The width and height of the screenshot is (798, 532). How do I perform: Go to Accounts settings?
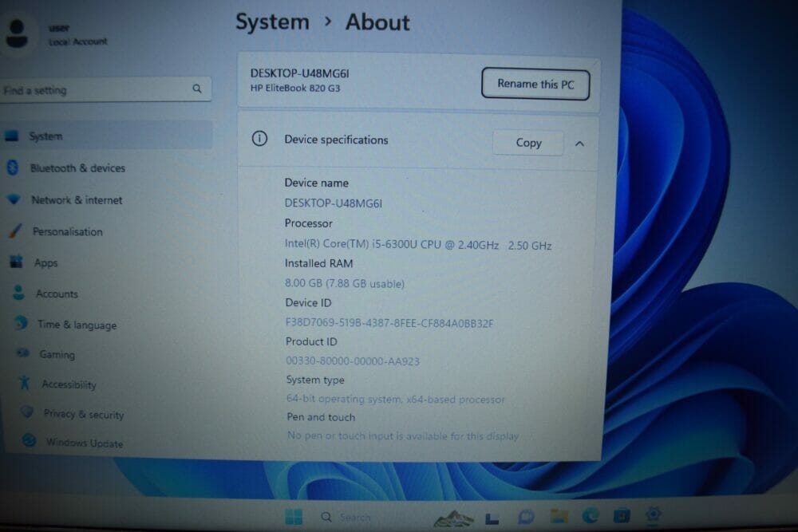coord(57,294)
